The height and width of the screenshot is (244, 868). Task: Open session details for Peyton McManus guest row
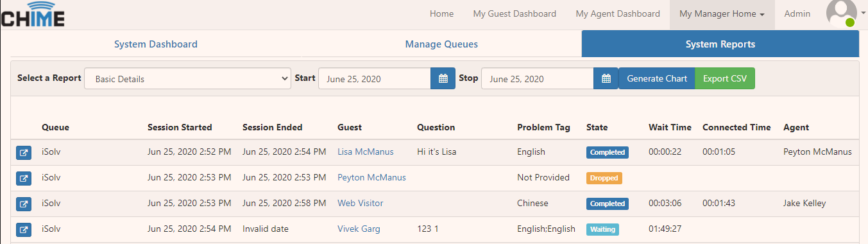coord(24,179)
